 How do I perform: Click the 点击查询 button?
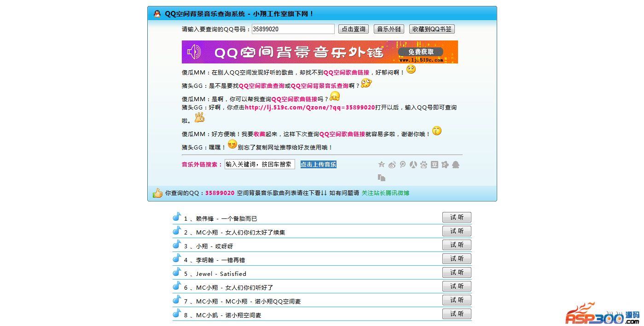click(354, 29)
